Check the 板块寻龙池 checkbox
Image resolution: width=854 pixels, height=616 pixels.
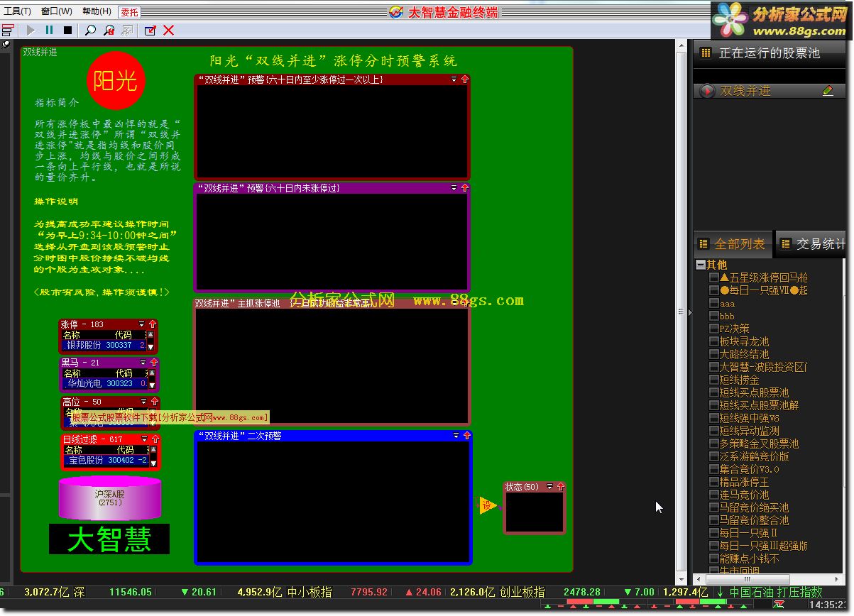pos(714,341)
